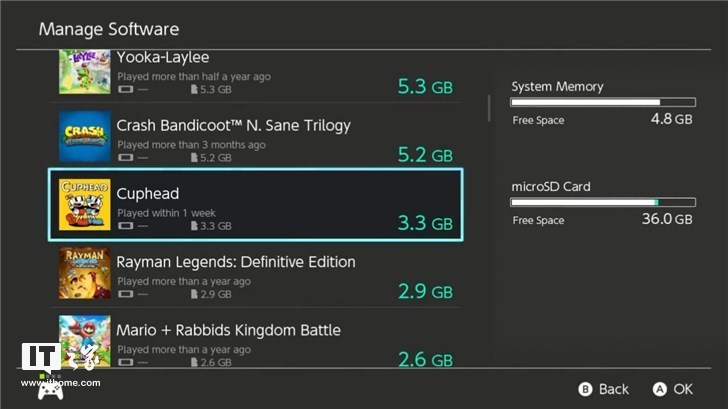The image size is (728, 409).
Task: Click the Mario + Rabbids game icon
Action: [84, 341]
